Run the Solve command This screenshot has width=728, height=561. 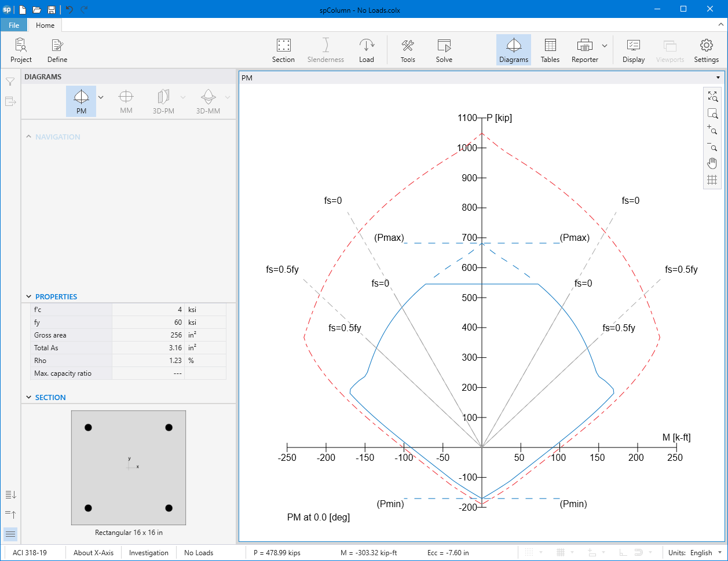coord(444,50)
